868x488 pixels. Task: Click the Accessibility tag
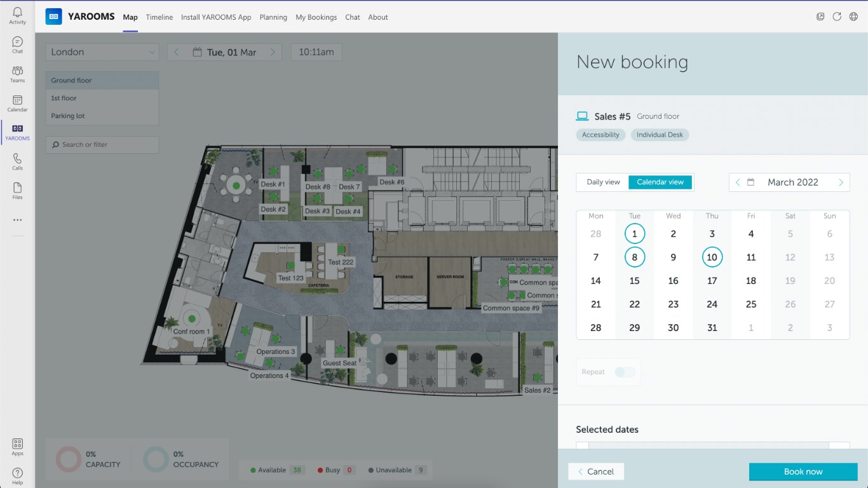[x=600, y=135]
